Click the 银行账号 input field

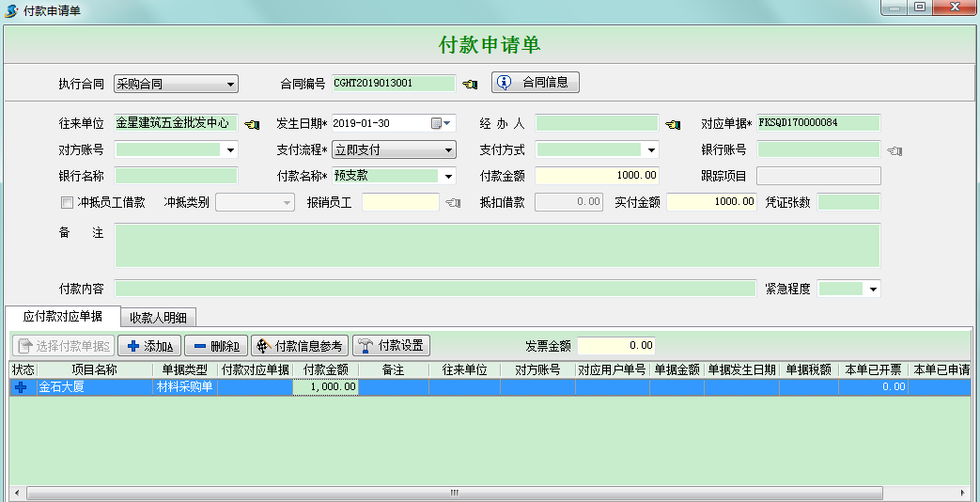coord(818,150)
